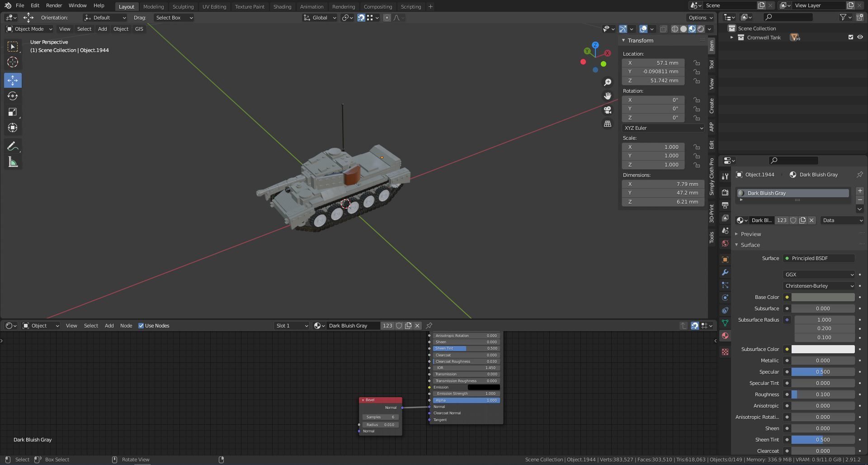Viewport: 868px width, 465px height.
Task: Open the Slot 1 material slot dropdown
Action: point(291,325)
